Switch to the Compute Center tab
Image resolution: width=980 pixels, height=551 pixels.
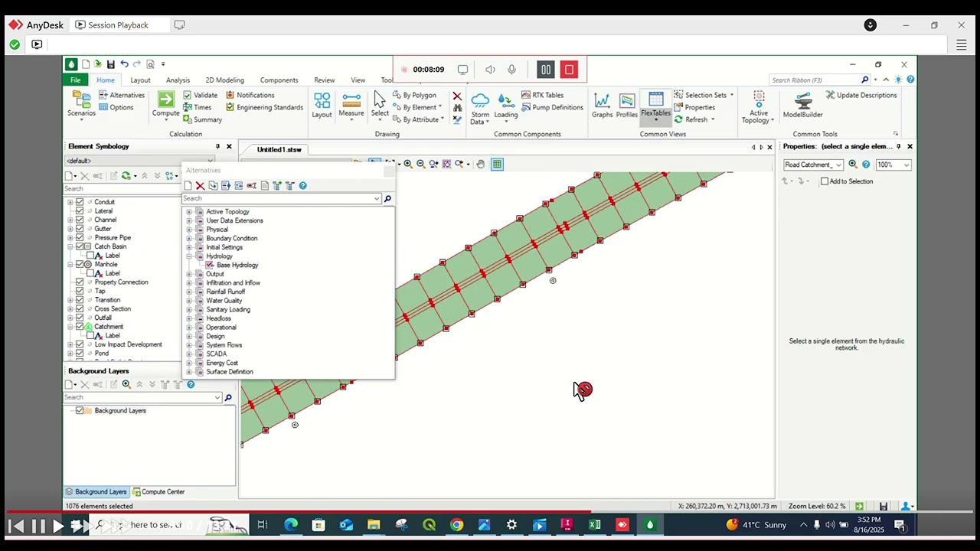[158, 492]
